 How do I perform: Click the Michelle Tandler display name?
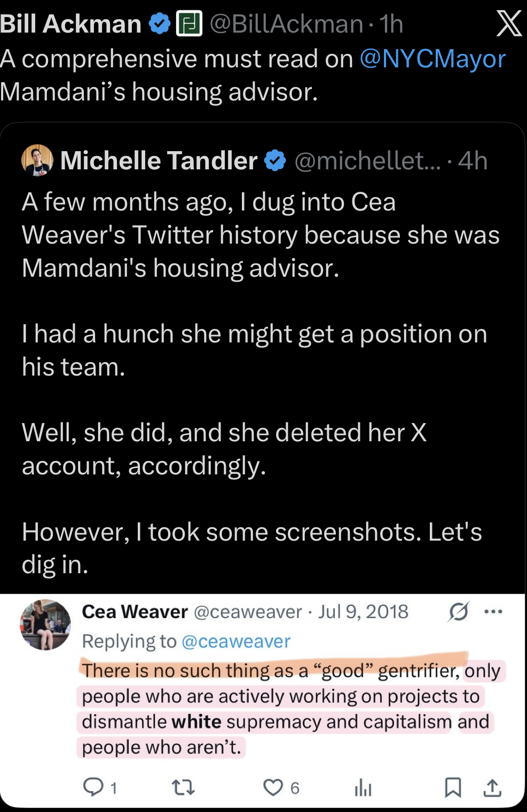coord(159,161)
